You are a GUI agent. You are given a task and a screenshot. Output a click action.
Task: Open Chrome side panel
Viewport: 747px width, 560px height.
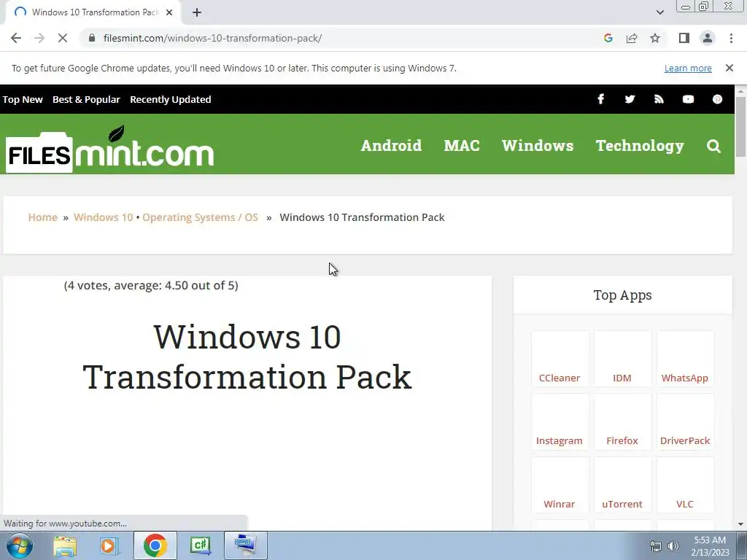point(684,38)
